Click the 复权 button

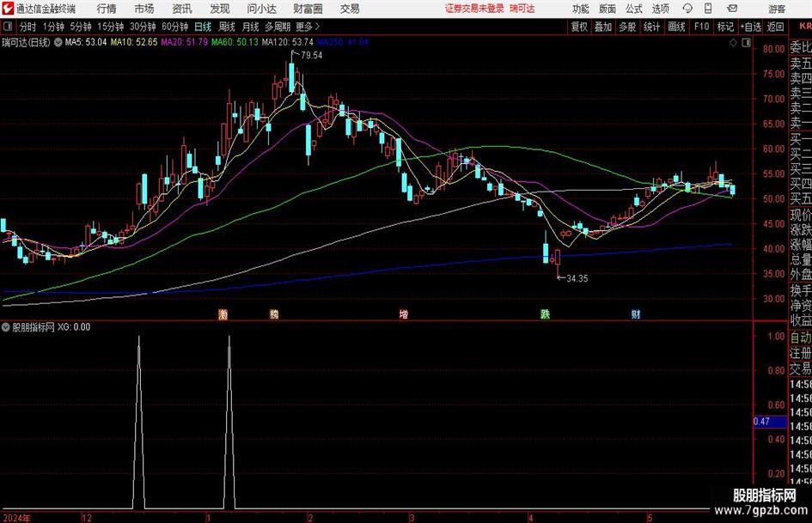click(579, 27)
